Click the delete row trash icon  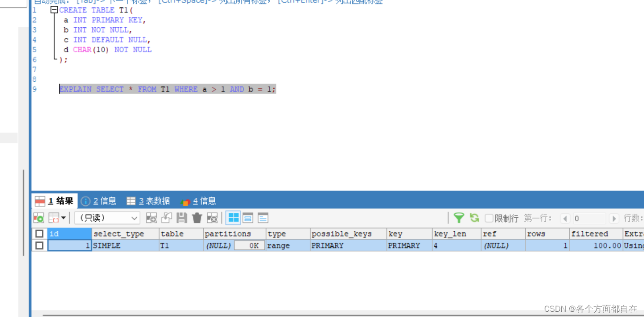[197, 218]
